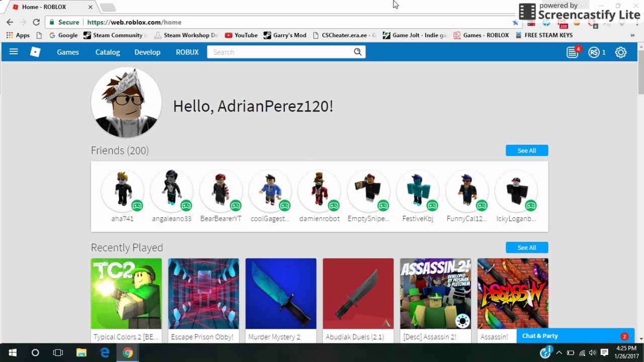
Task: Open the YouTube bookmark
Action: 241,35
